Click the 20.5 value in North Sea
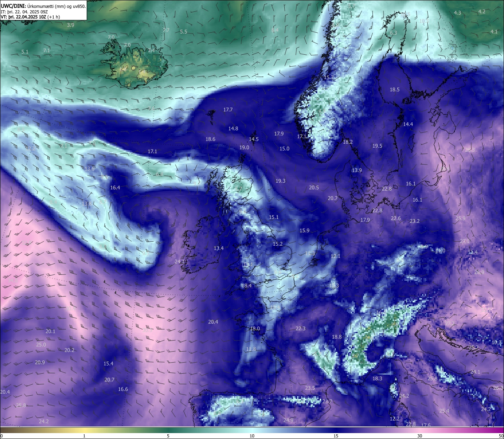Screen dimensions: 504x439 point(314,188)
